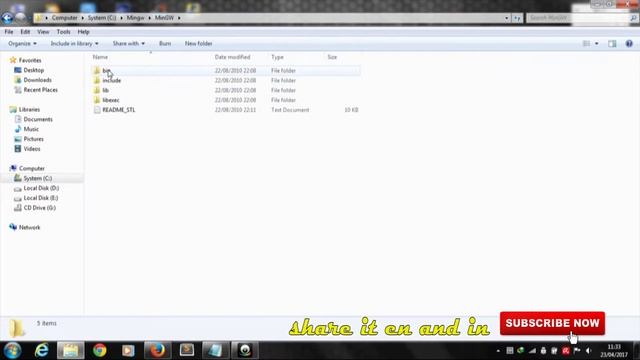Open Music library

pos(31,129)
